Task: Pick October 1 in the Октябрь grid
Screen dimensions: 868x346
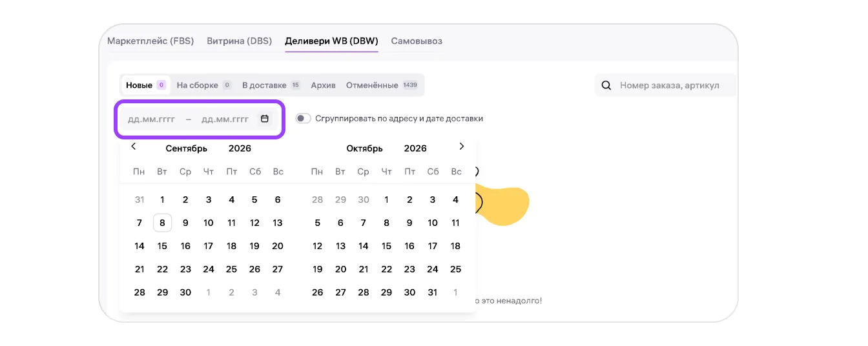Action: (386, 199)
